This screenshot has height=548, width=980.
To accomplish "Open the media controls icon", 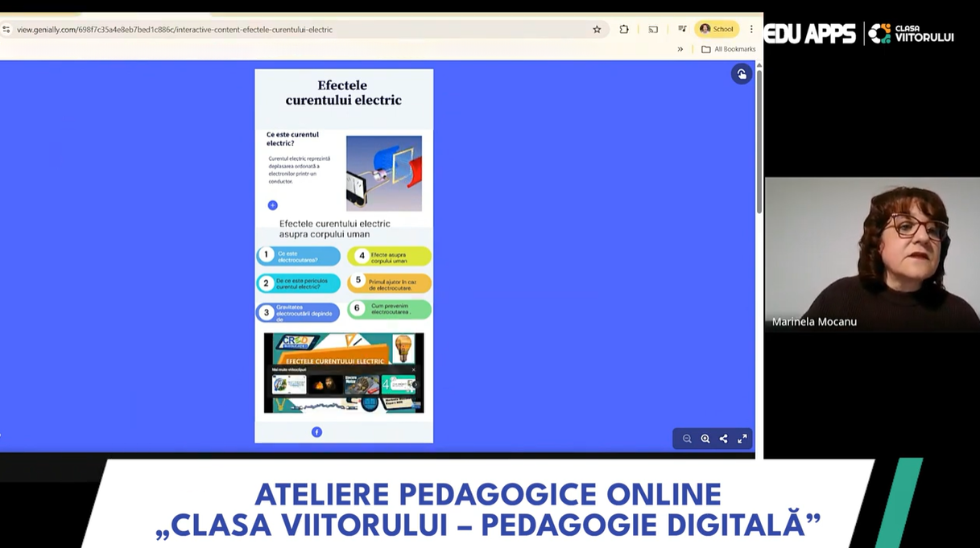I will [682, 29].
